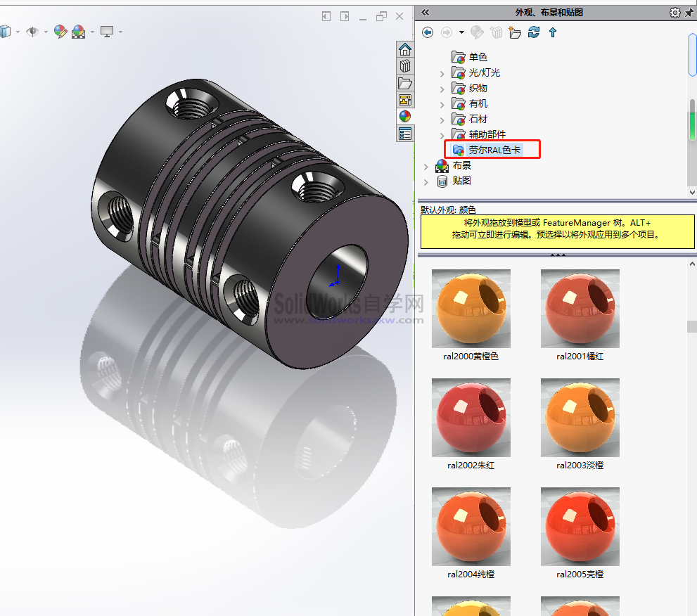Select the ral2004纯橙 thumbnail
The width and height of the screenshot is (697, 616).
(471, 526)
